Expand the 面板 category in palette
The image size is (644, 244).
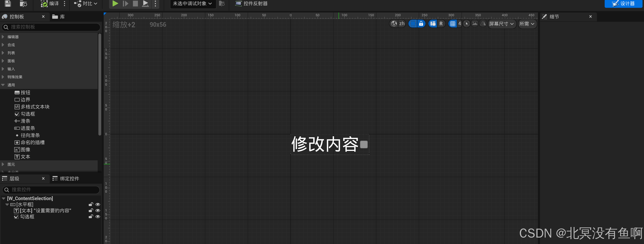(11, 61)
